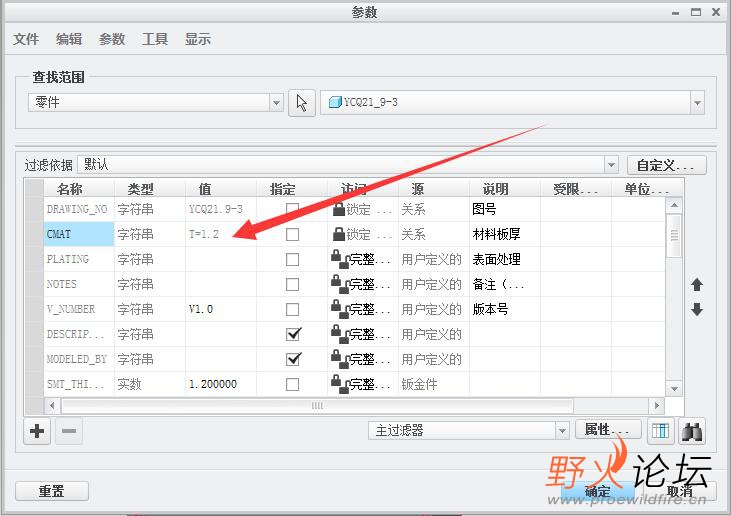Click the plus icon to add parameter
731x516 pixels.
tap(37, 431)
